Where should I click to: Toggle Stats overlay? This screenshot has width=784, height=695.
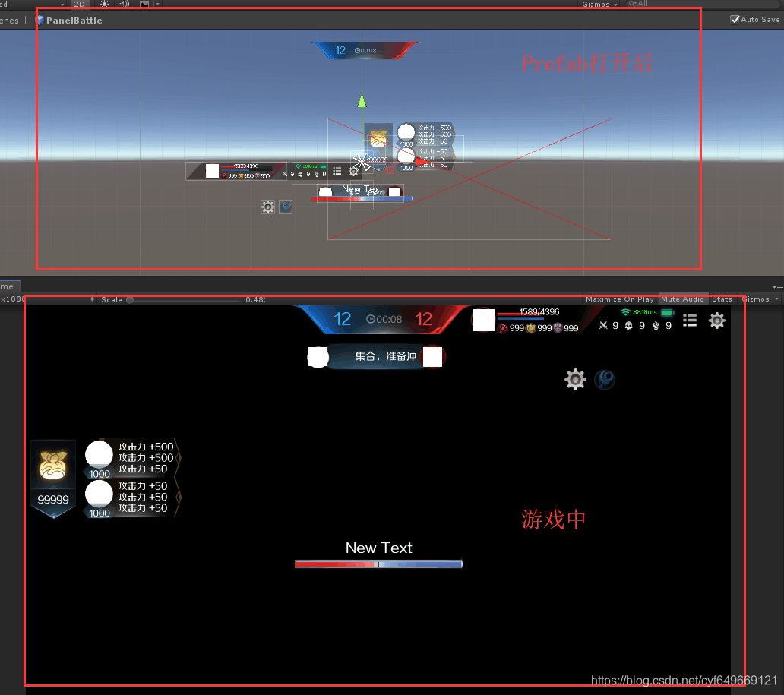[722, 299]
